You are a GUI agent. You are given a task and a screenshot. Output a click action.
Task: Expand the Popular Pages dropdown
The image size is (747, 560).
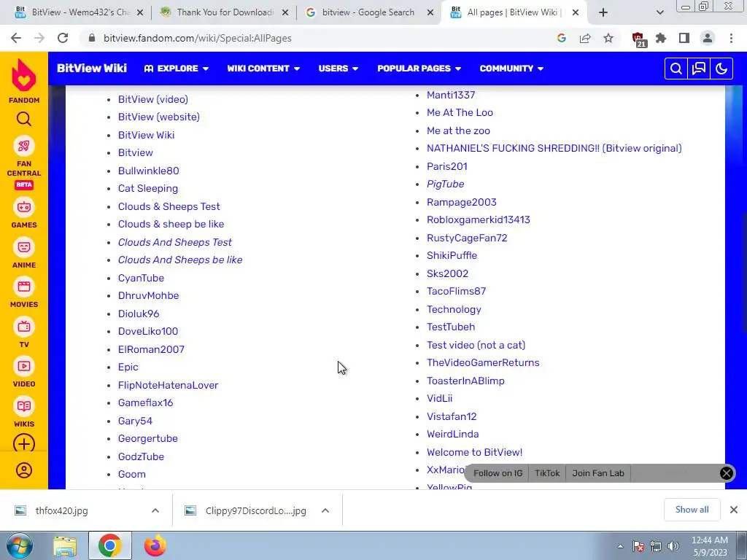419,69
